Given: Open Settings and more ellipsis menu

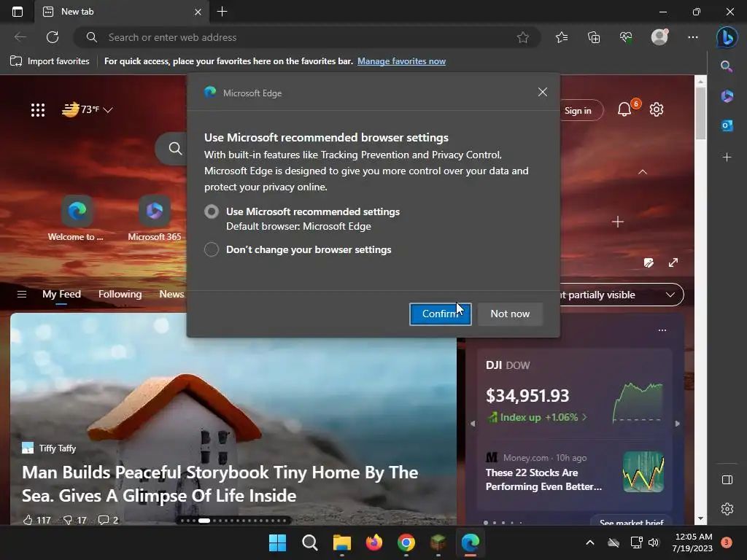Looking at the screenshot, I should coord(693,37).
